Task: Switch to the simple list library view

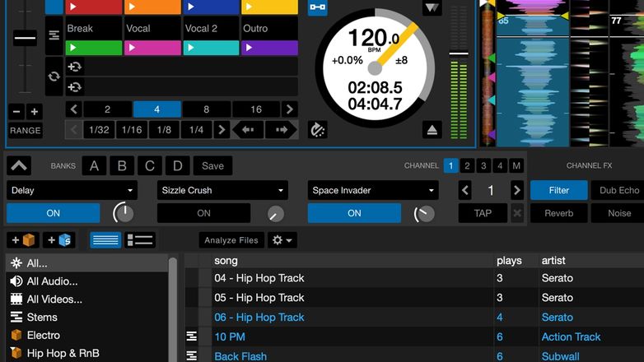Action: pyautogui.click(x=105, y=240)
